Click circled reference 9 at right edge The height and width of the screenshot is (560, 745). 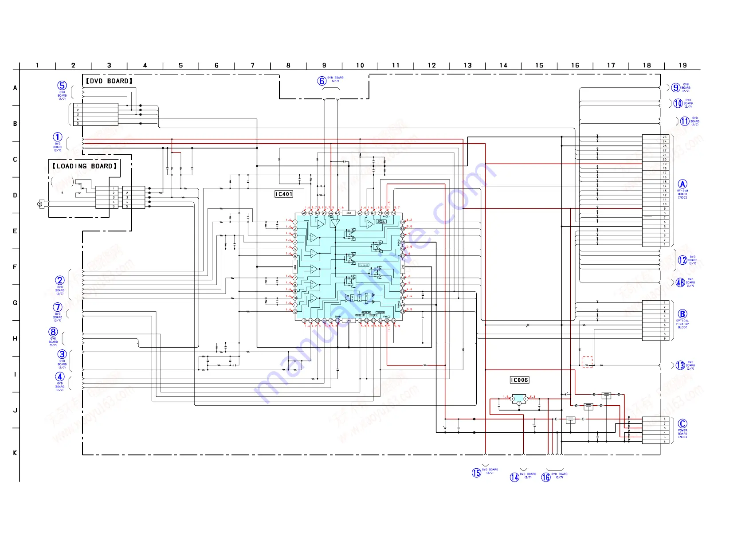(x=676, y=88)
